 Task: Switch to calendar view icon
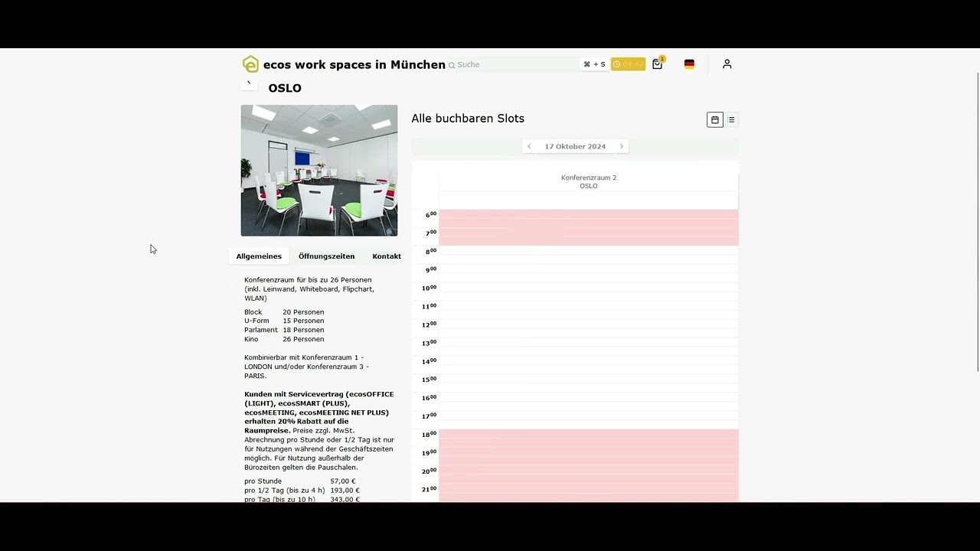(715, 120)
